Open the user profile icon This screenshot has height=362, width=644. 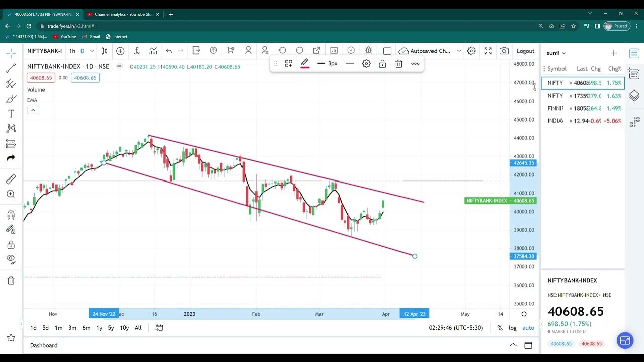248,51
